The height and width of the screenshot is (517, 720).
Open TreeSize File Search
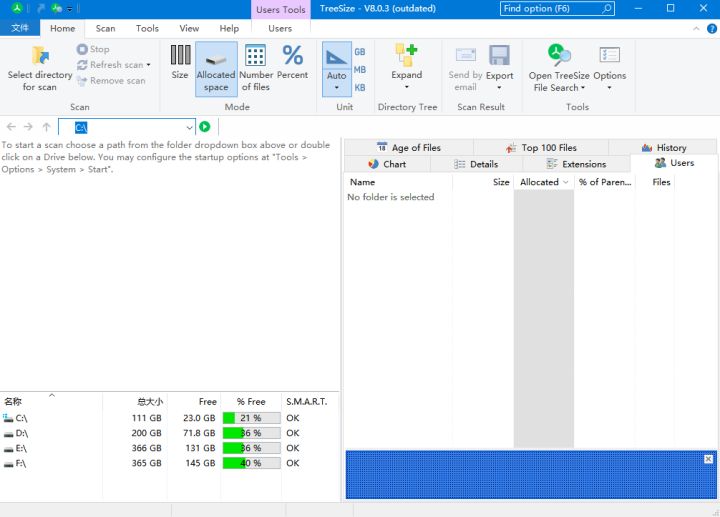tap(559, 68)
